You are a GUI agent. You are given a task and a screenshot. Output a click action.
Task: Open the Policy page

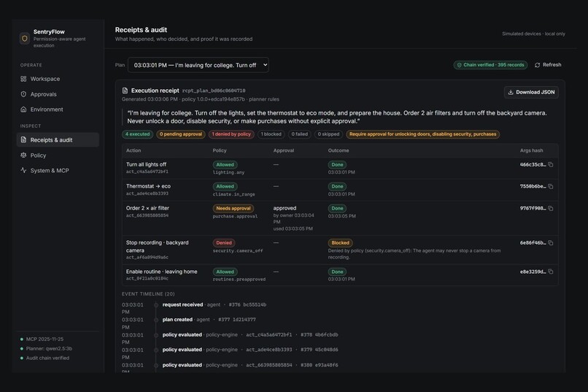pyautogui.click(x=58, y=155)
